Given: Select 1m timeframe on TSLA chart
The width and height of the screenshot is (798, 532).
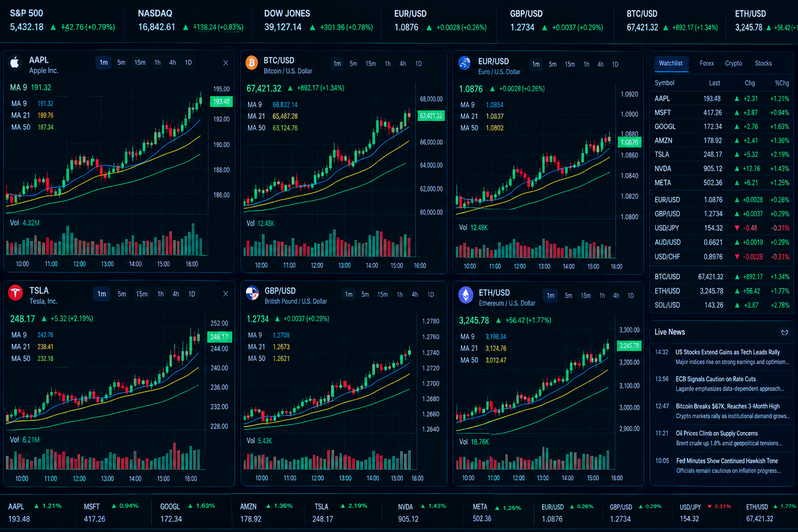Looking at the screenshot, I should tap(102, 294).
